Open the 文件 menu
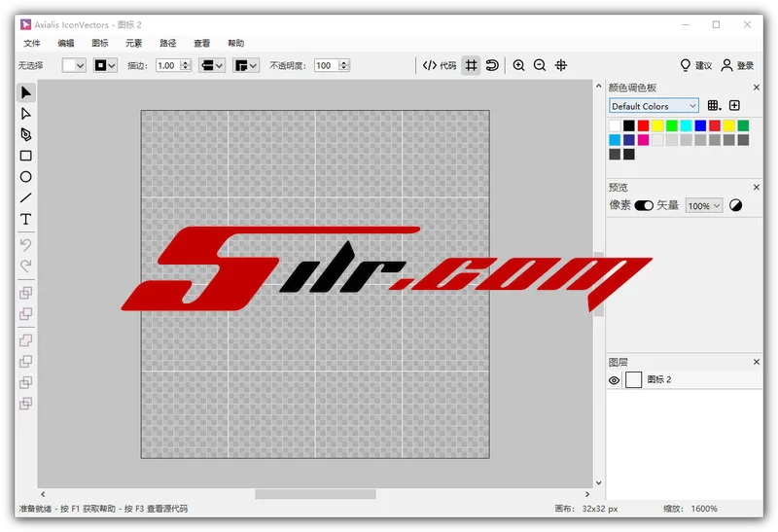Viewport: 778px width, 532px height. [32, 43]
